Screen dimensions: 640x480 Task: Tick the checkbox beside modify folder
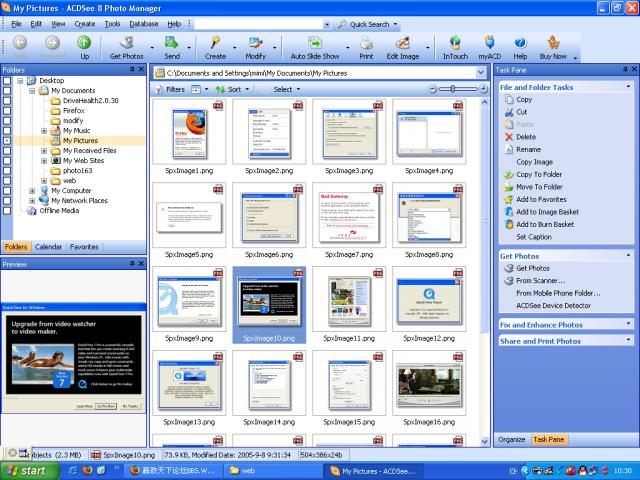(x=7, y=120)
